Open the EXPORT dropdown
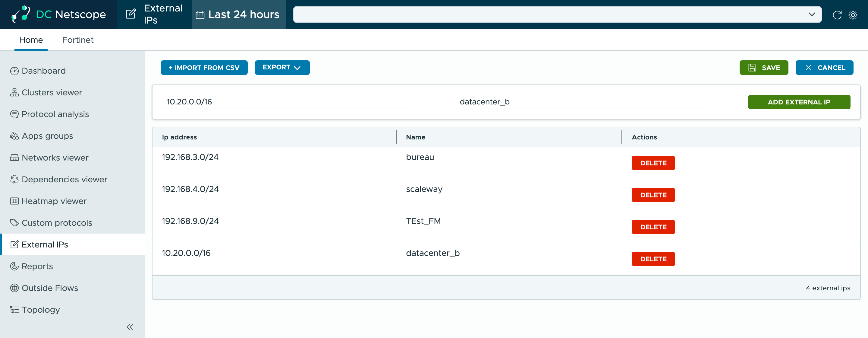The image size is (868, 338). click(x=282, y=68)
